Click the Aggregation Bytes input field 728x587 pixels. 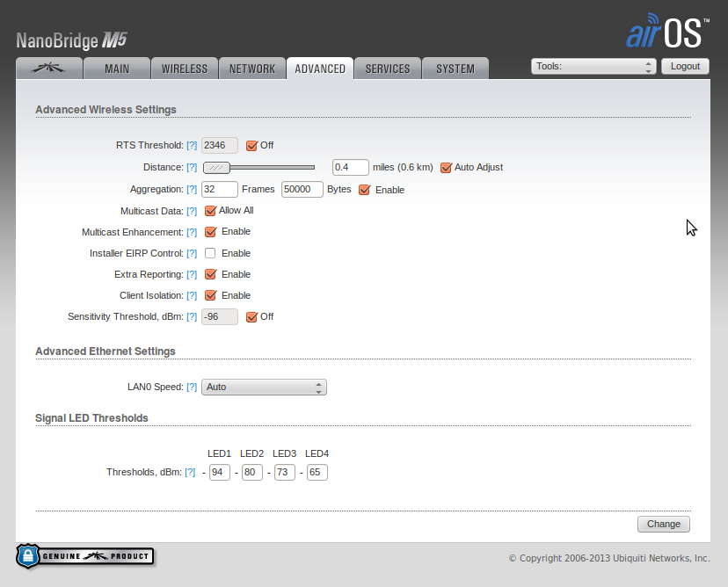pos(302,189)
